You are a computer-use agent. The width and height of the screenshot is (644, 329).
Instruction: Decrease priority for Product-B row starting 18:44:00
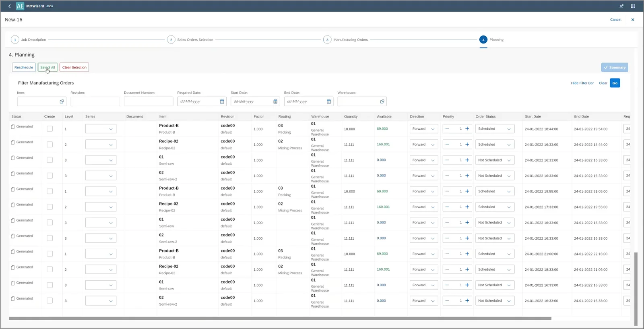pyautogui.click(x=447, y=129)
